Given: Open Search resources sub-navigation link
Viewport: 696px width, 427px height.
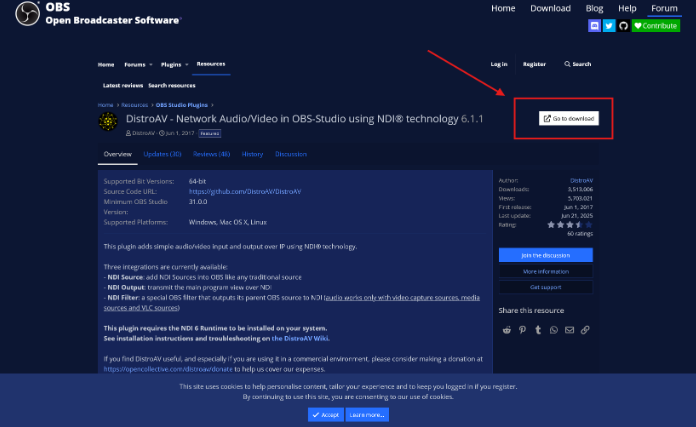Looking at the screenshot, I should [172, 85].
